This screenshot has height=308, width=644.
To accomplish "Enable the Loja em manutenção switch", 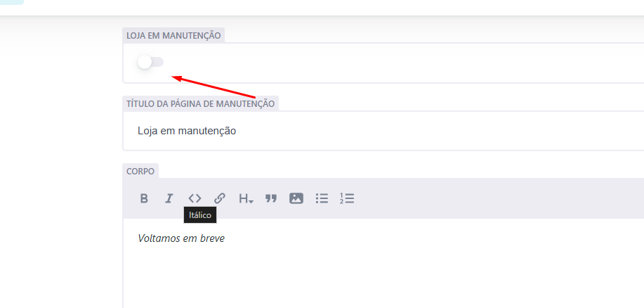I will tap(150, 63).
